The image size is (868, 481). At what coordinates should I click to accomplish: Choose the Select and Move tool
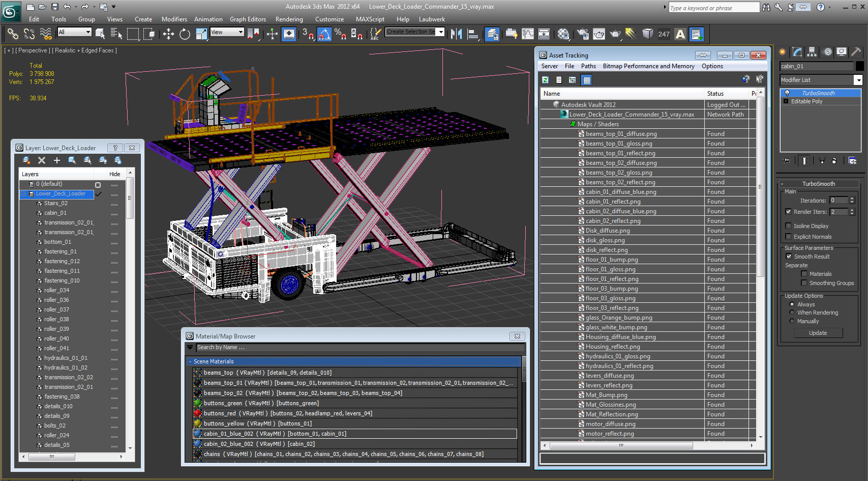point(168,34)
